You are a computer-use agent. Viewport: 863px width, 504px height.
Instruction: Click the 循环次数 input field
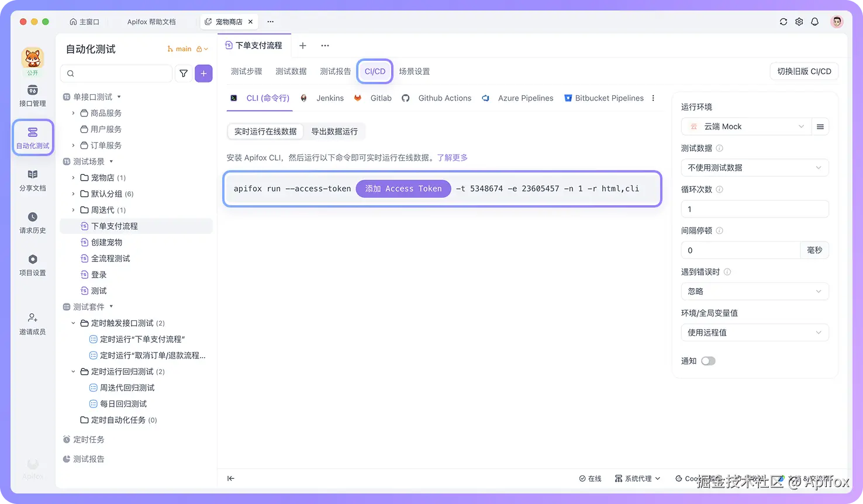coord(755,209)
